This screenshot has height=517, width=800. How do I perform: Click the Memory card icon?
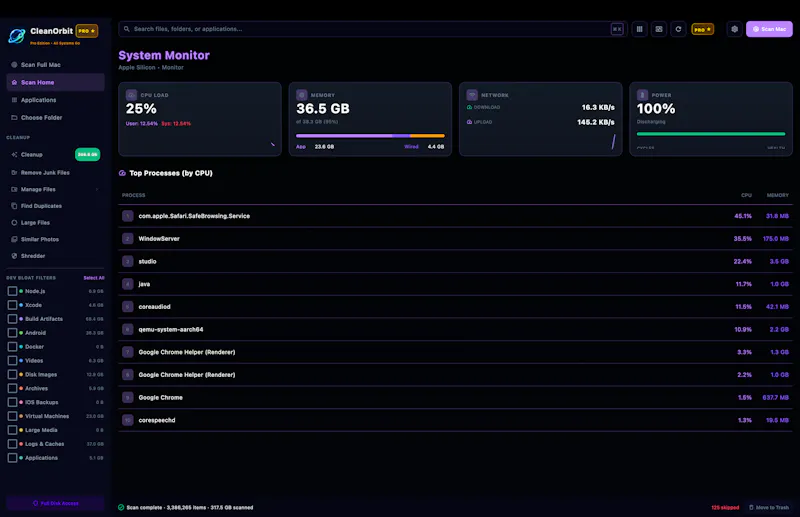[302, 95]
